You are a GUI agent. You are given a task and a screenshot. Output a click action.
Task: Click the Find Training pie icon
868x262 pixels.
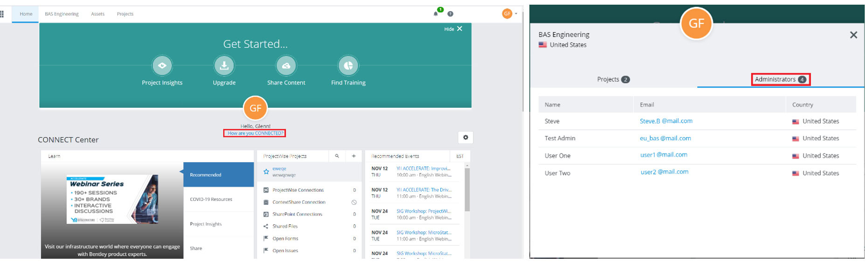348,66
